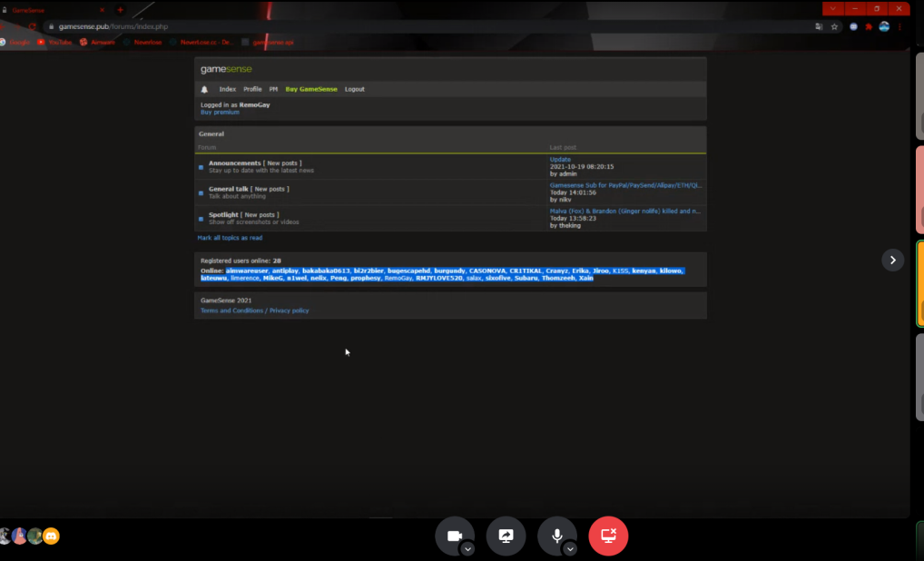Screen dimensions: 924x561
Task: Click online user K1SS
Action: [x=620, y=271]
